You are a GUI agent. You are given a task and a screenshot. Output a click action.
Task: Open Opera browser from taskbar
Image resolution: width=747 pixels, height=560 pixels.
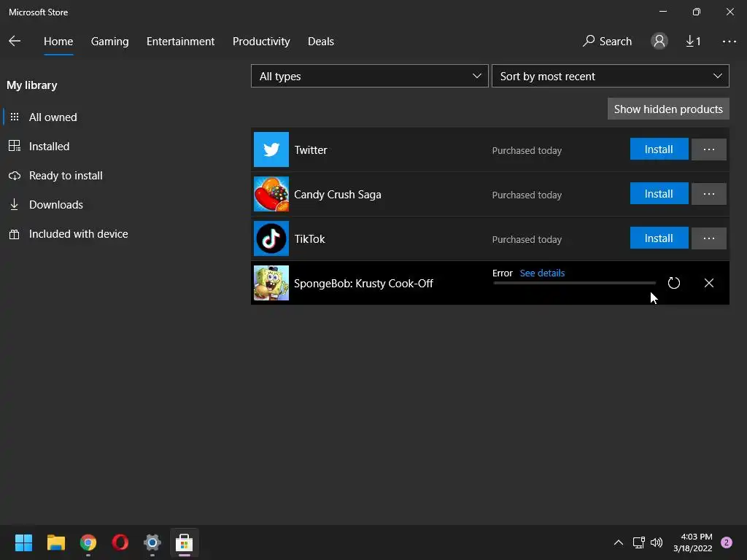click(x=120, y=542)
